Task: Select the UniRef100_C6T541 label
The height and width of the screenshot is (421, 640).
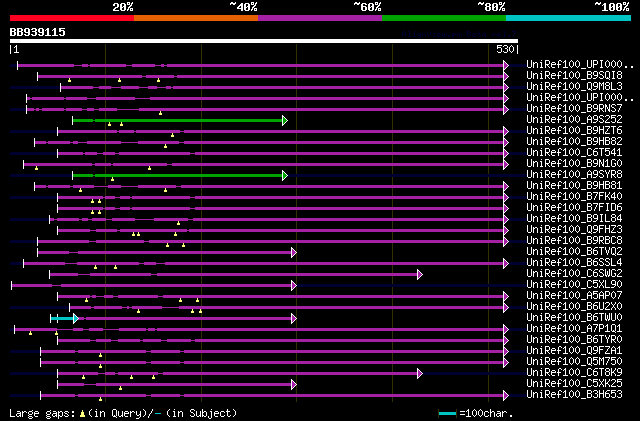Action: tap(574, 153)
